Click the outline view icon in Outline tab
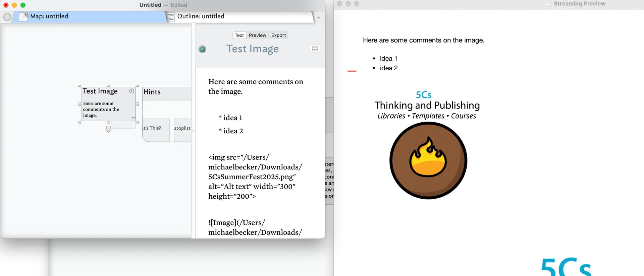This screenshot has height=276, width=644. tap(171, 17)
